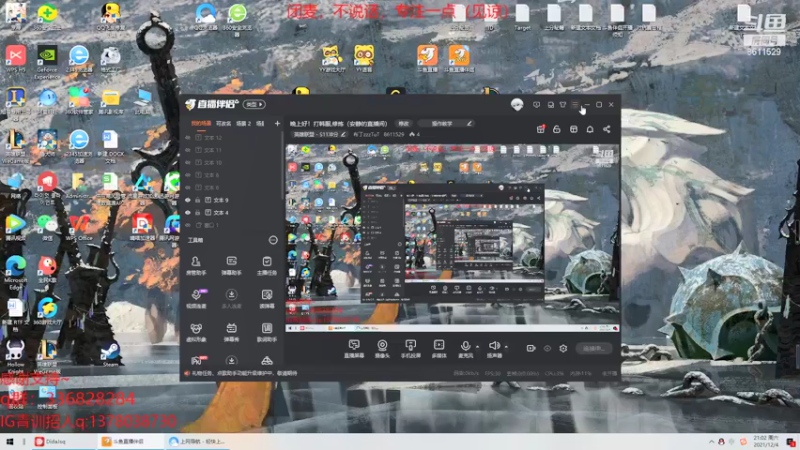The image size is (800, 450).
Task: Click the record video icon in bottom bar
Action: [x=531, y=348]
